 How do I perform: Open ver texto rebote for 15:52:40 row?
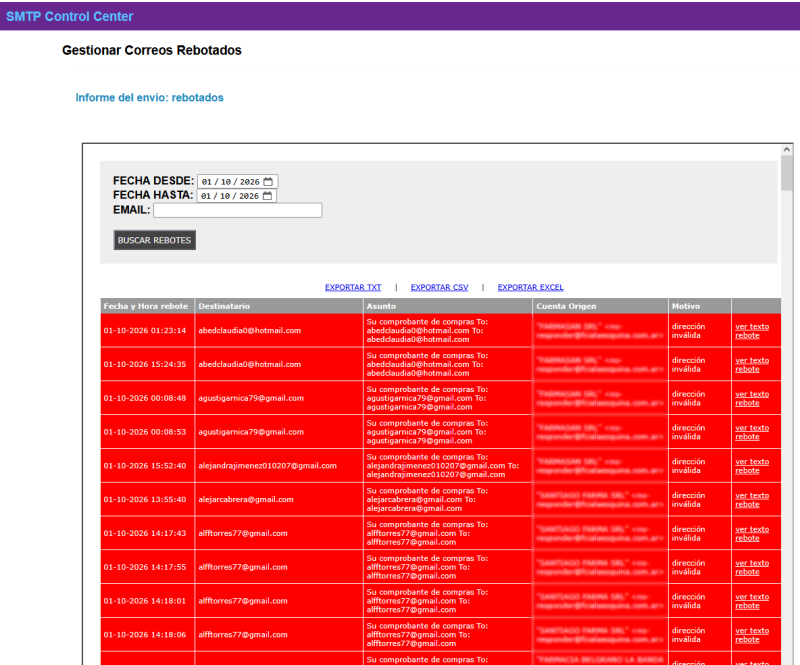[752, 466]
